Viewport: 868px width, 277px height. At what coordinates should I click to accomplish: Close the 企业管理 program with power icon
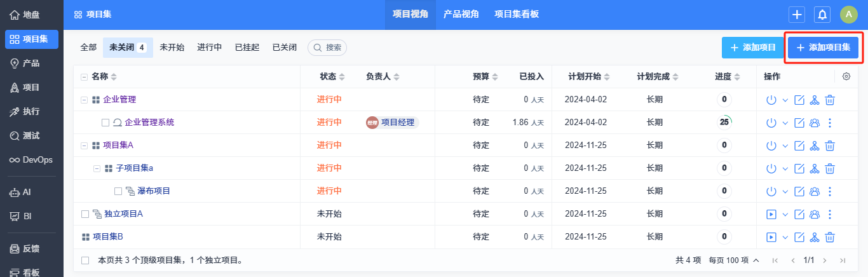(x=771, y=100)
